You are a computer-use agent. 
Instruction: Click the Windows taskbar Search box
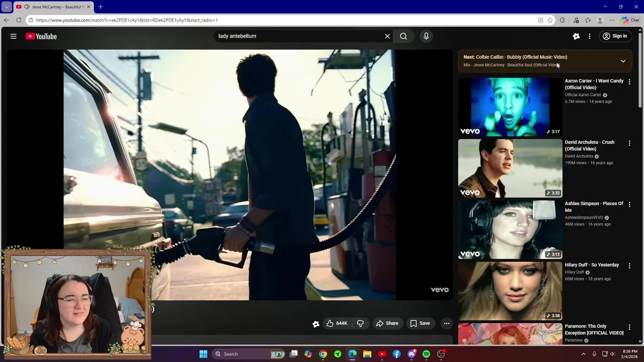pyautogui.click(x=249, y=354)
